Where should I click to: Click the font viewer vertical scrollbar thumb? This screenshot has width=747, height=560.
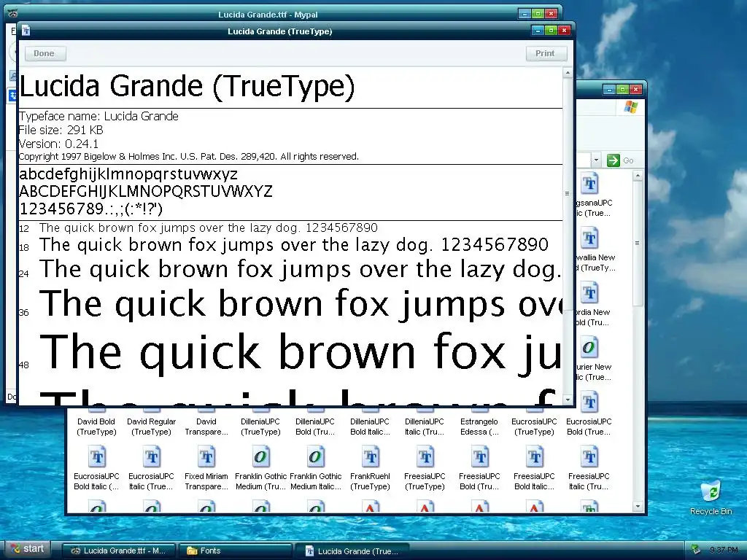pyautogui.click(x=568, y=194)
